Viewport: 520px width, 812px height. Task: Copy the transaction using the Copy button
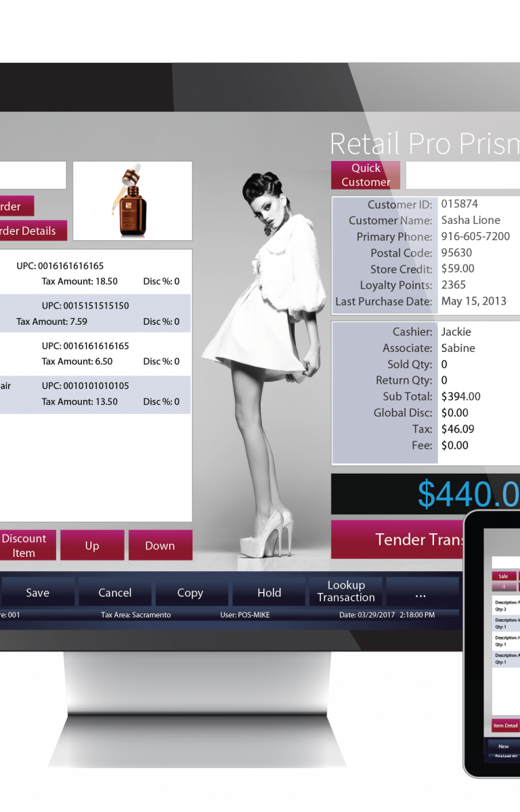(190, 592)
